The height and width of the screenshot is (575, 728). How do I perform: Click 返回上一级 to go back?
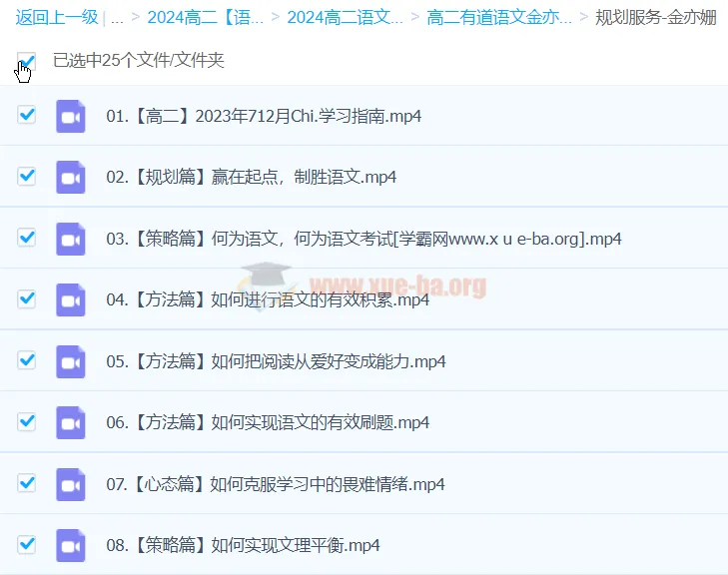56,17
